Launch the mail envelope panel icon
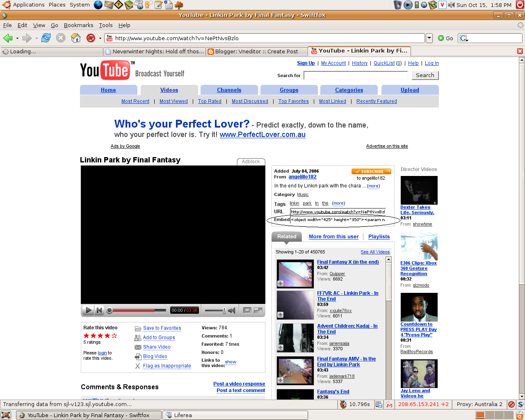525x420 pixels. point(109,5)
